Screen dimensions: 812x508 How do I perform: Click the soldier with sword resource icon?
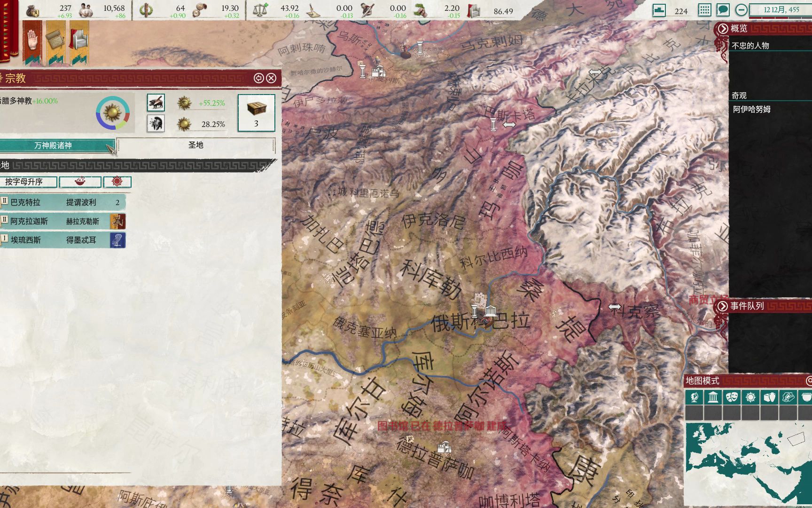(x=367, y=10)
